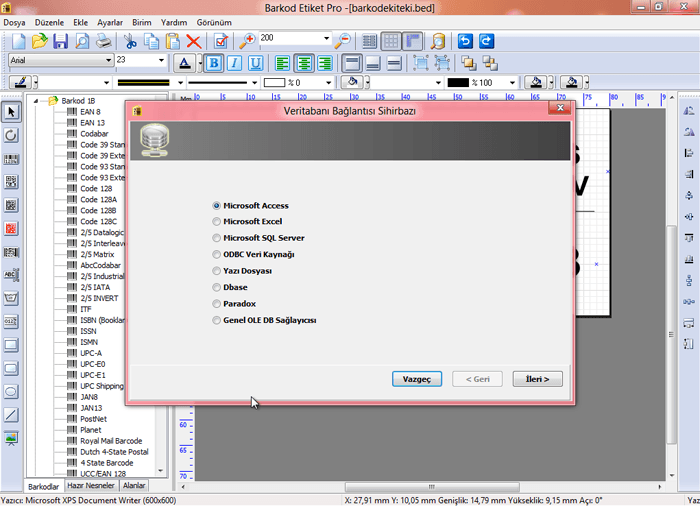Choose ODBC Veri Kaynağı option

pyautogui.click(x=217, y=255)
